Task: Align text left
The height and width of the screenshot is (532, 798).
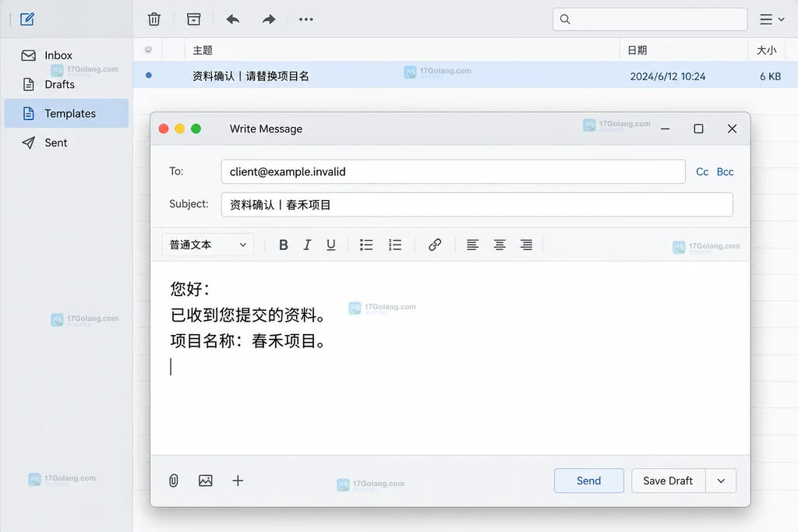Action: pyautogui.click(x=472, y=245)
